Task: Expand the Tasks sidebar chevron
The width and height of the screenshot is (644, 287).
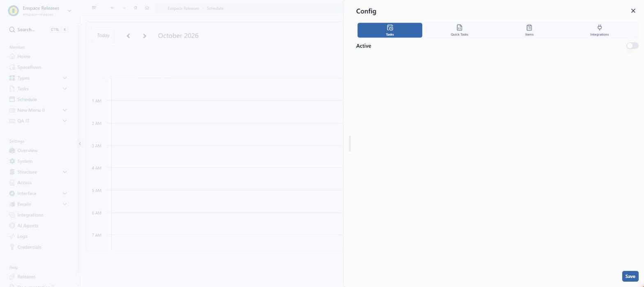Action: click(x=64, y=88)
